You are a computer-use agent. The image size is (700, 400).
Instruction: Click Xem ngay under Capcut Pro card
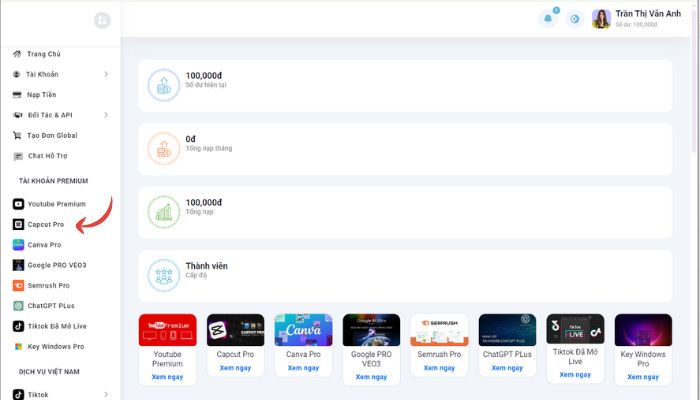tap(235, 368)
